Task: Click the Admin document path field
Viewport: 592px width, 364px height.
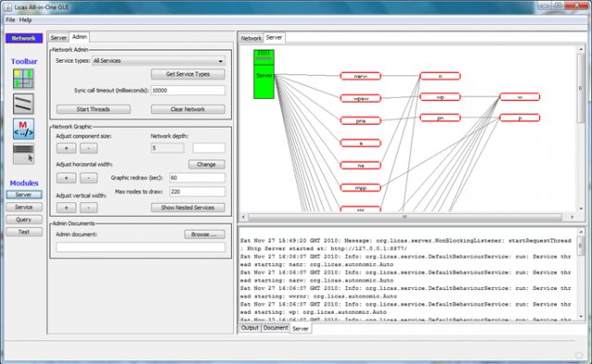Action: tap(141, 248)
